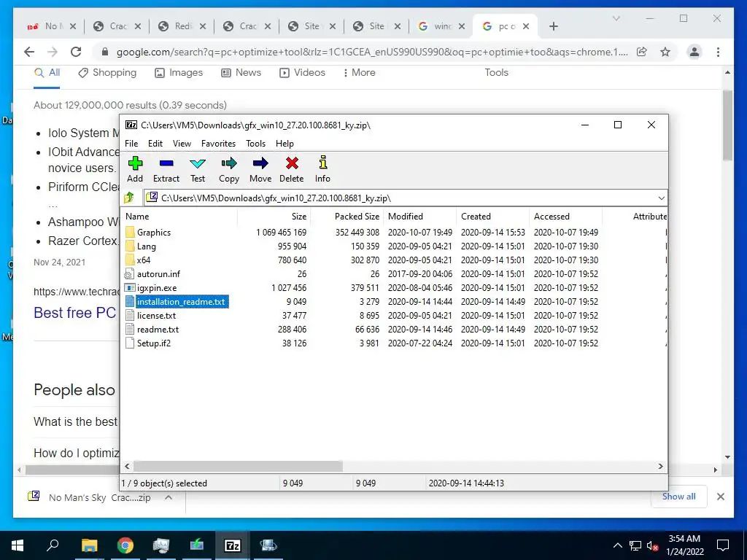
Task: Open the Windows Start menu
Action: click(x=18, y=545)
